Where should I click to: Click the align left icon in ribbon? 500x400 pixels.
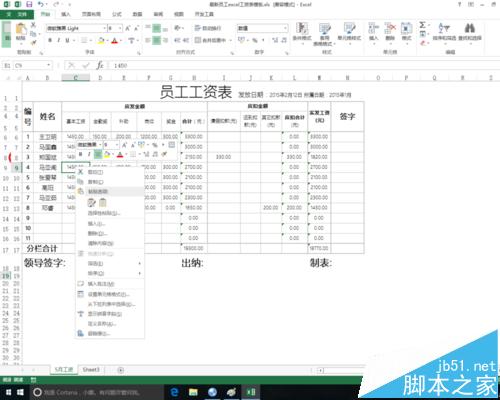[148, 40]
